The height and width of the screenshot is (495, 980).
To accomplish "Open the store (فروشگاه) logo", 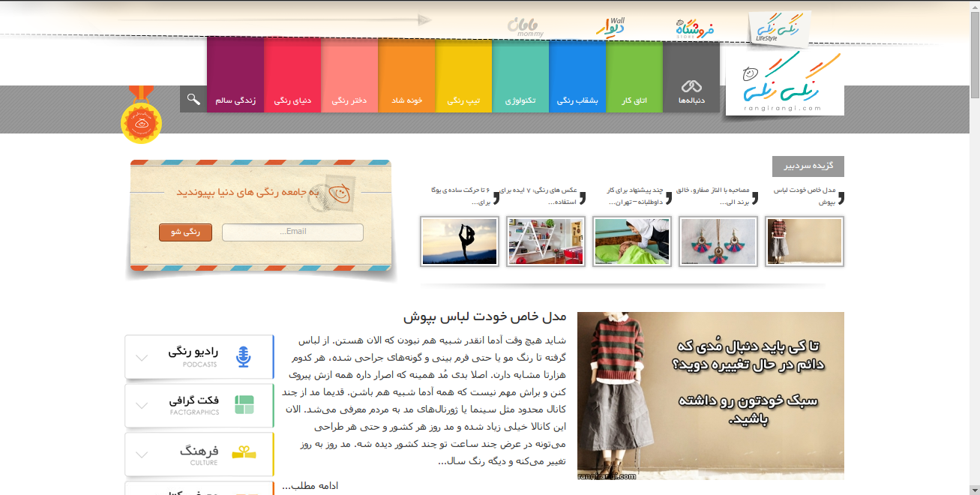I will [694, 28].
